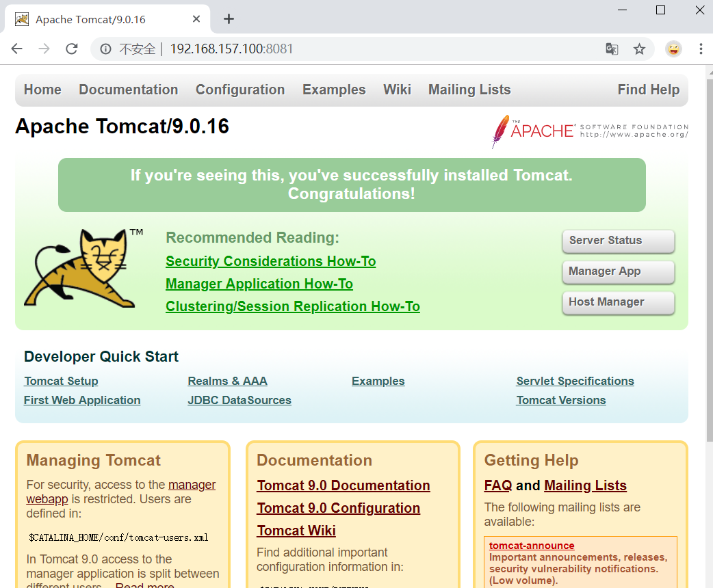Click the Apache Tomcat/9.0.16 page heading
This screenshot has height=588, width=713.
[x=122, y=126]
